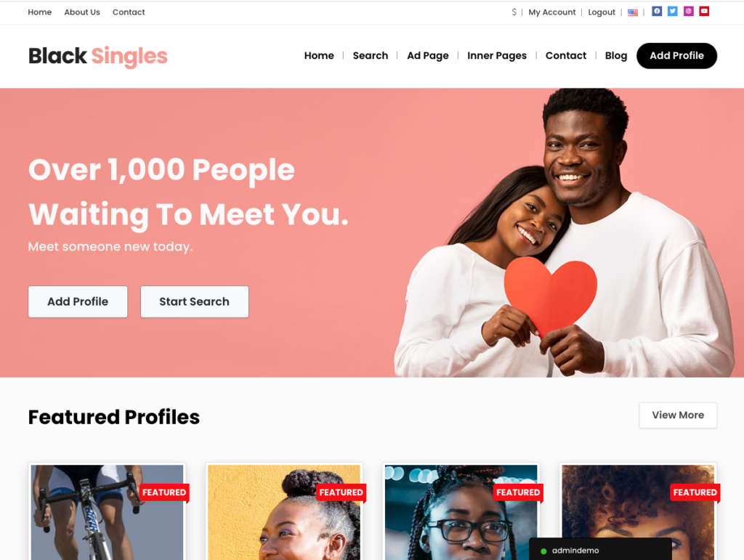
Task: Go to the Blog menu item
Action: pos(616,55)
